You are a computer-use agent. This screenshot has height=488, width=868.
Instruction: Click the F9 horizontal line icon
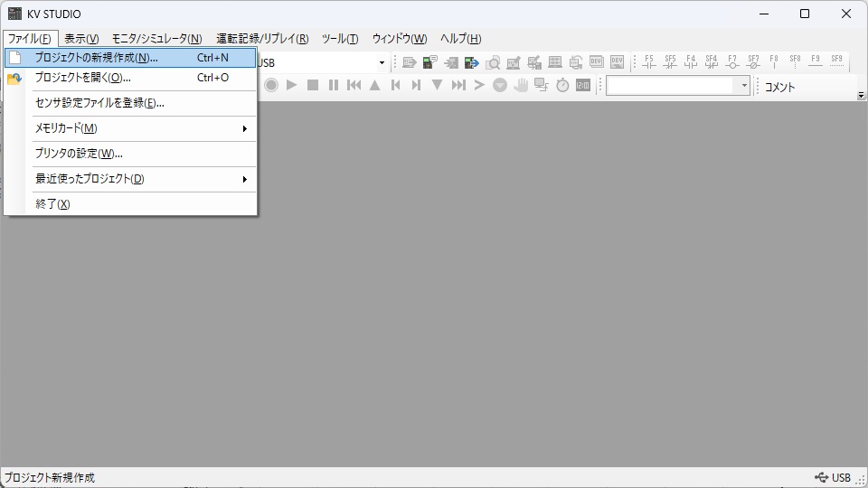pyautogui.click(x=816, y=62)
